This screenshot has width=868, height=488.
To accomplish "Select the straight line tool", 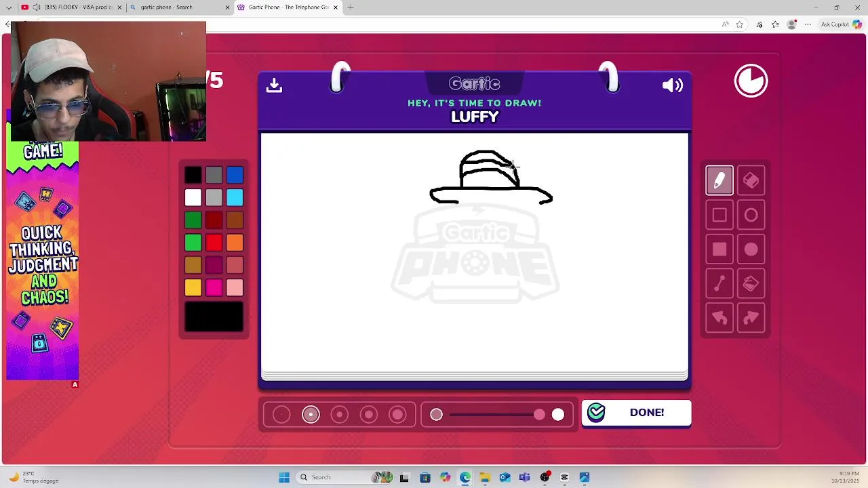I will click(719, 284).
